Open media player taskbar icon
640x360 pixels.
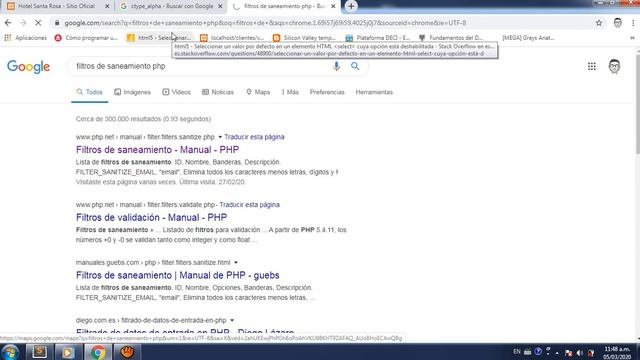pos(68,352)
